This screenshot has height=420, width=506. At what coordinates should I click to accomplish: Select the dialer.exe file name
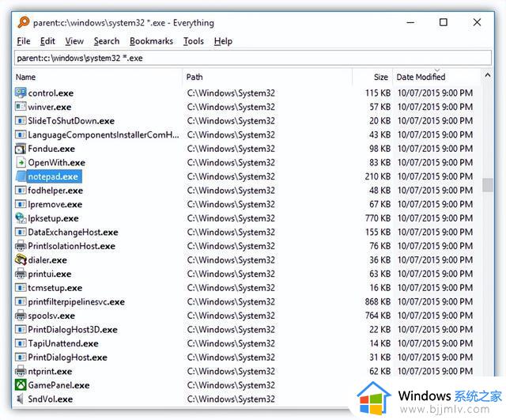(x=47, y=260)
